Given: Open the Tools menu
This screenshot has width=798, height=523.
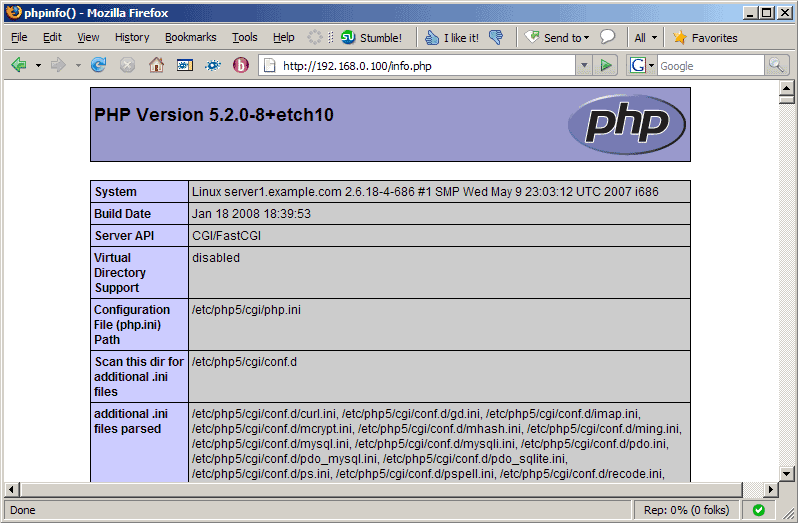Looking at the screenshot, I should (x=244, y=37).
